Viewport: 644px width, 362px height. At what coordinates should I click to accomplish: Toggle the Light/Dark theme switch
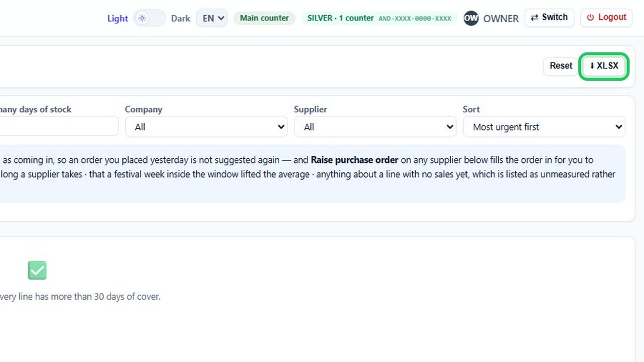click(149, 18)
